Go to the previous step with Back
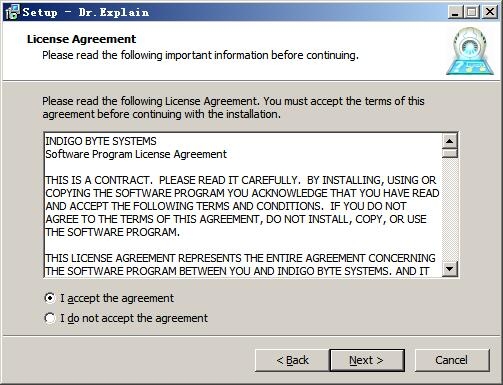 (x=292, y=360)
